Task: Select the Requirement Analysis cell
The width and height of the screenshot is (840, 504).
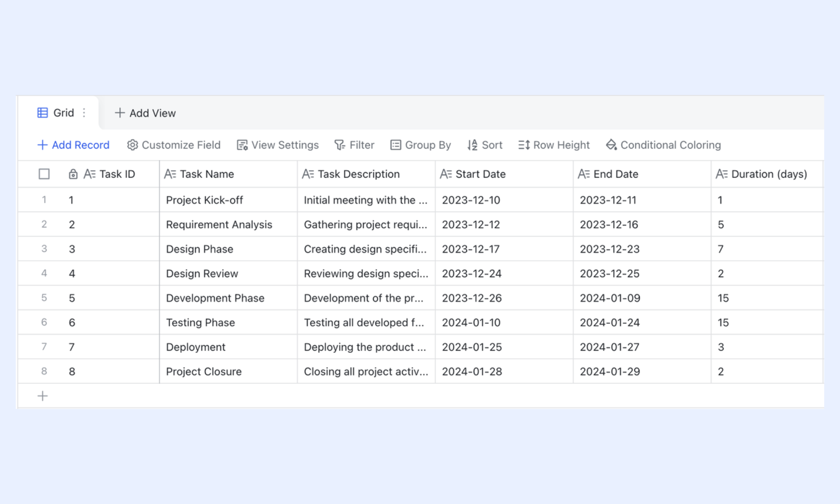Action: coord(228,224)
